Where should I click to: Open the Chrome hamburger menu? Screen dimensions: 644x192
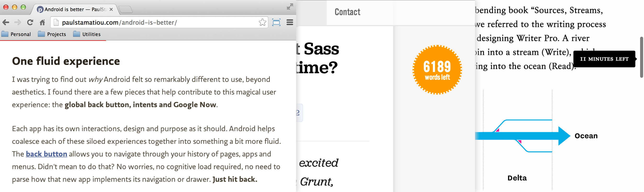pos(289,23)
